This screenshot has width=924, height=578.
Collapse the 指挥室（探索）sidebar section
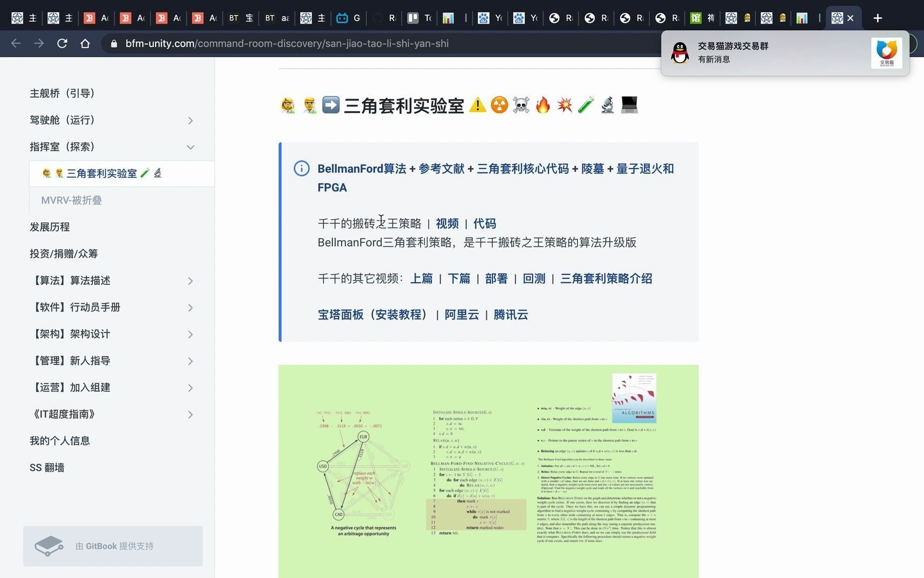(x=190, y=147)
